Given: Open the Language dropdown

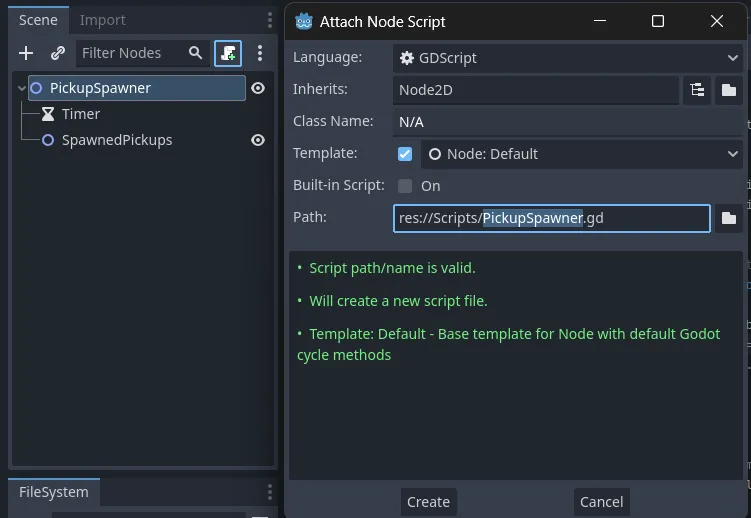Looking at the screenshot, I should (568, 58).
